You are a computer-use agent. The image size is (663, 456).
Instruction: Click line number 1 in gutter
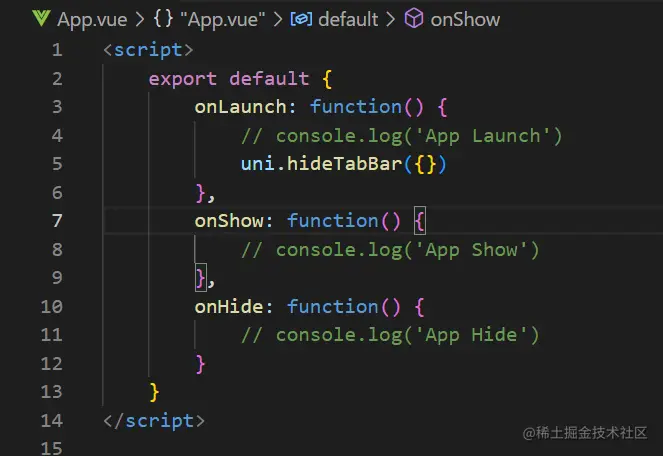pos(57,50)
